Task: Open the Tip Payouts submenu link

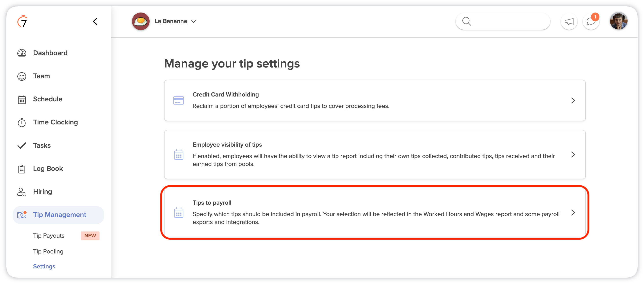Action: click(x=49, y=236)
